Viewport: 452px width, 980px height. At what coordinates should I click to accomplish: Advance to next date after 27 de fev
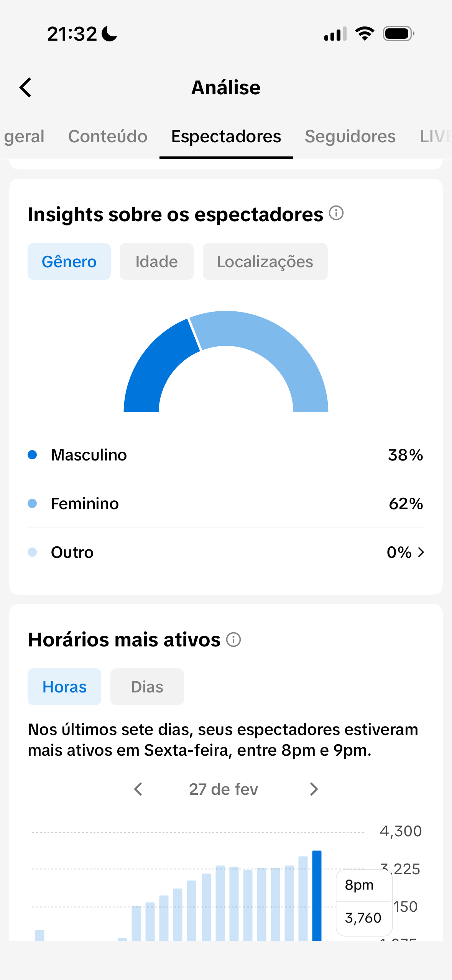point(314,789)
